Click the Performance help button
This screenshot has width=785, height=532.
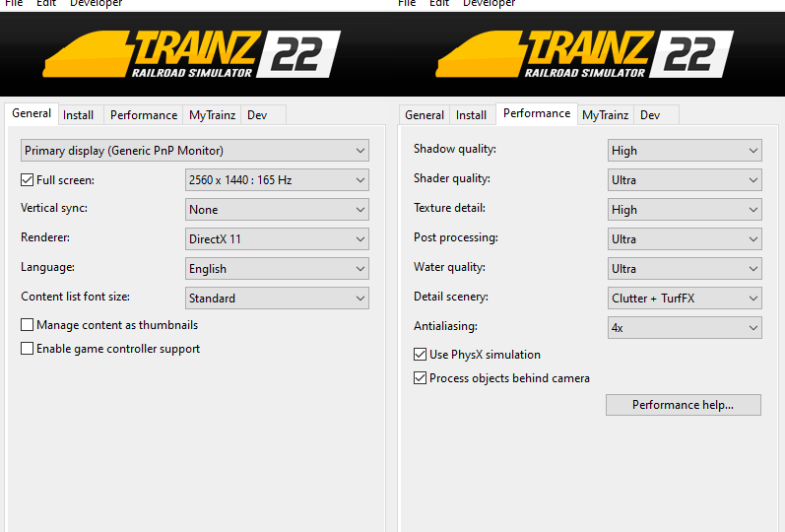[684, 405]
